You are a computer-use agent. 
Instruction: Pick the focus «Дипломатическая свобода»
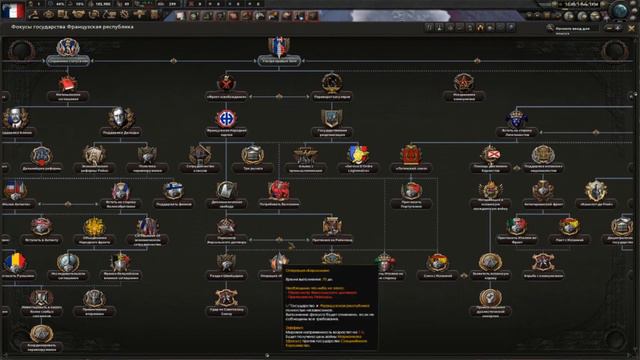coord(226,195)
